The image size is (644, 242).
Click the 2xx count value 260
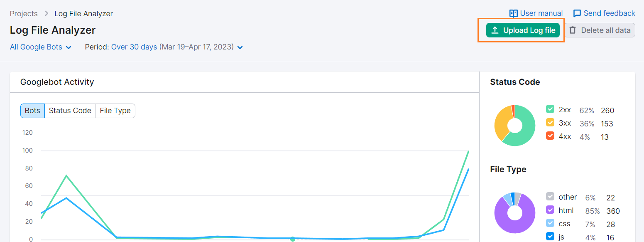pyautogui.click(x=607, y=111)
